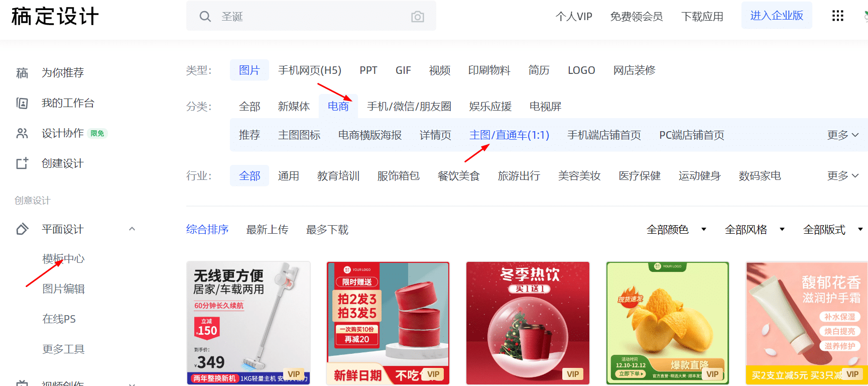Select 餐饮美食 industry filter
Image resolution: width=868 pixels, height=386 pixels.
(x=459, y=176)
